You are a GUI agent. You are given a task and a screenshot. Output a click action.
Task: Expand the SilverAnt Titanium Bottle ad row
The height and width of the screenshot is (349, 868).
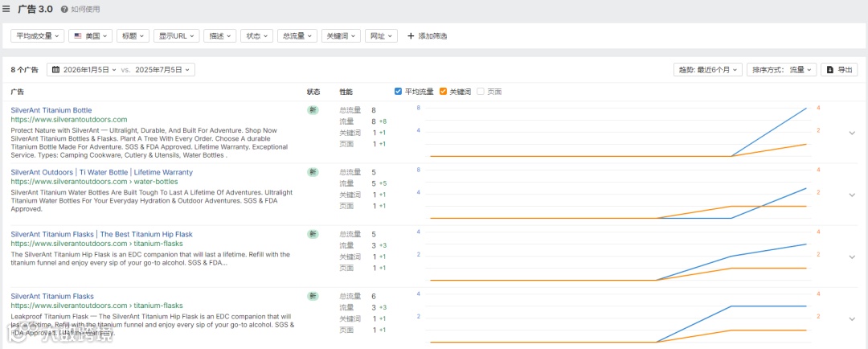(x=852, y=133)
